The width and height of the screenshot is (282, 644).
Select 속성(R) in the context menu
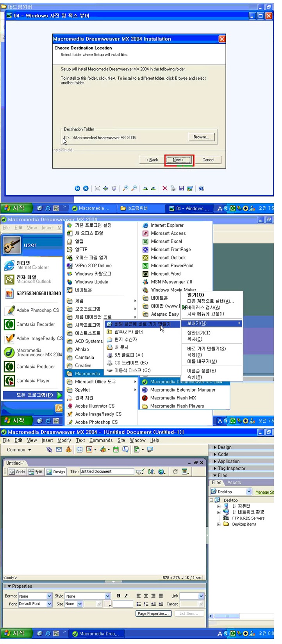(x=194, y=377)
